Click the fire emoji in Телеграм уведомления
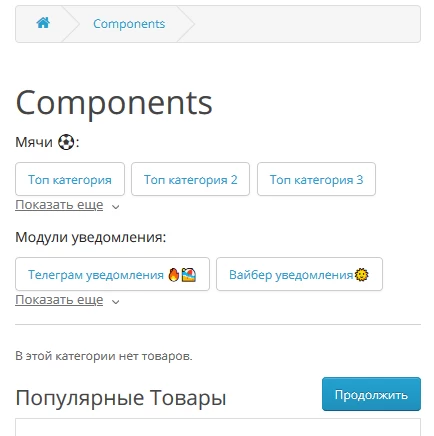The image size is (434, 436). click(174, 275)
